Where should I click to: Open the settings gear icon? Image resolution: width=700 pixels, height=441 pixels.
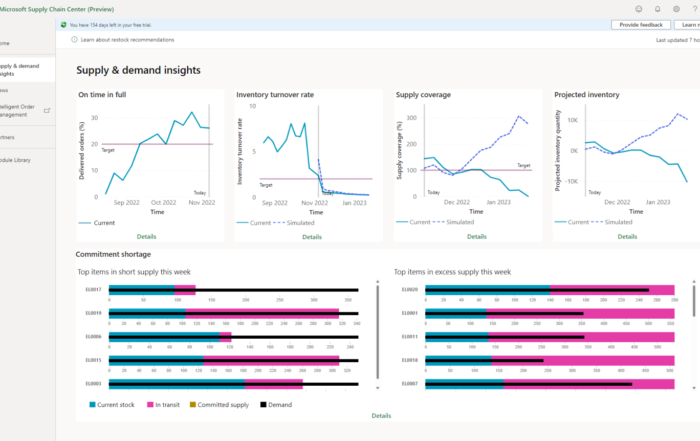pyautogui.click(x=676, y=9)
